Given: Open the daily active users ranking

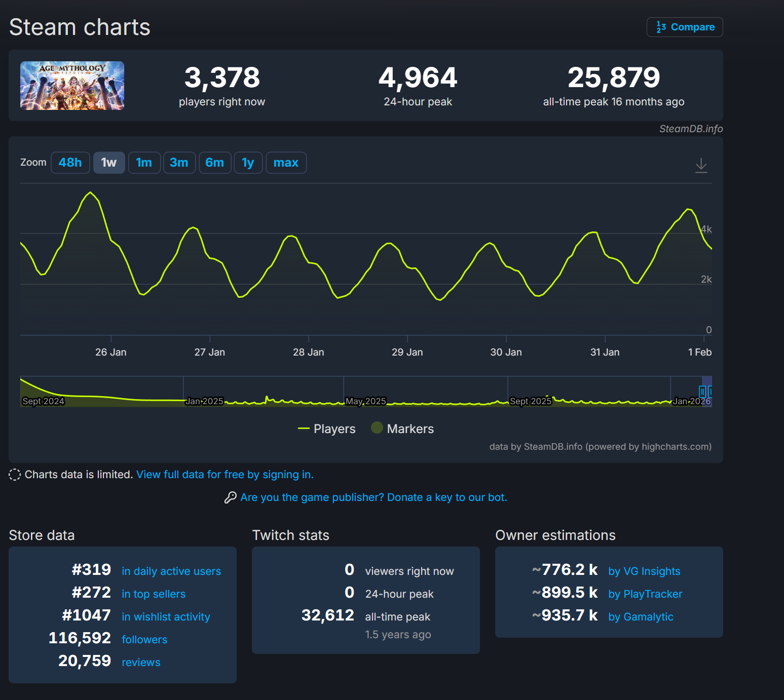Looking at the screenshot, I should click(171, 571).
